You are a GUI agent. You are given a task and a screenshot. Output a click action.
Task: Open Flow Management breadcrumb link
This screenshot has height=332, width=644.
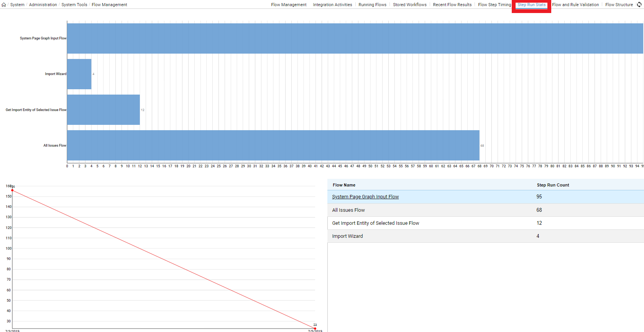pos(109,5)
